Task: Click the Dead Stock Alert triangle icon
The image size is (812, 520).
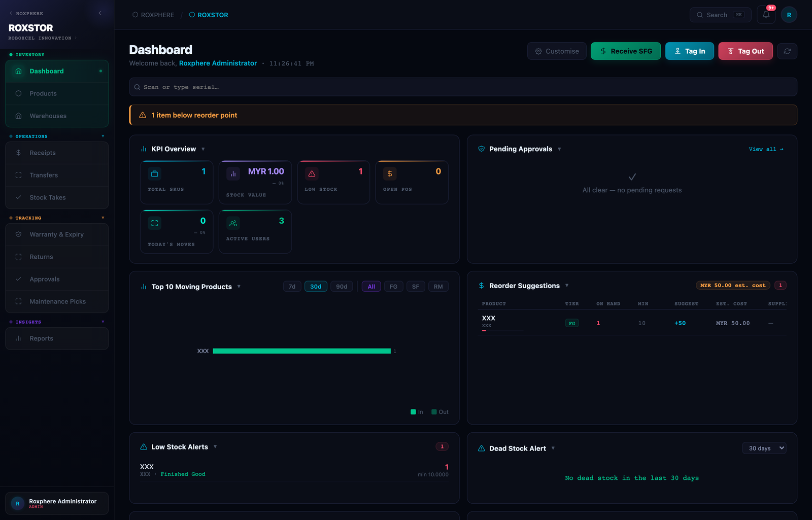Action: click(481, 448)
